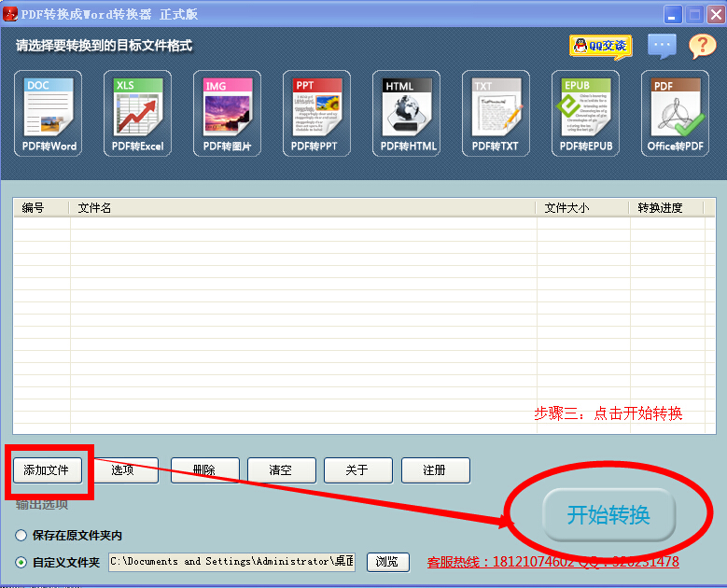Select the PDF转图片 image conversion icon
Screen dimensions: 727x588
click(228, 113)
